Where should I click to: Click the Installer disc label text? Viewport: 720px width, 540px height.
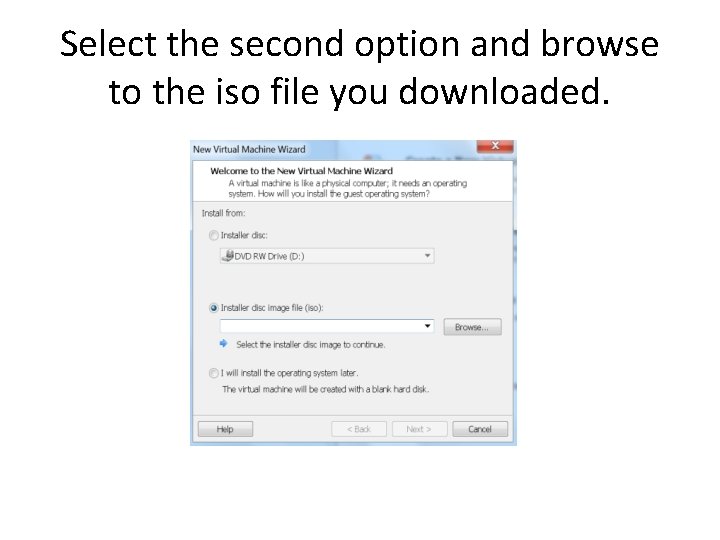point(244,236)
